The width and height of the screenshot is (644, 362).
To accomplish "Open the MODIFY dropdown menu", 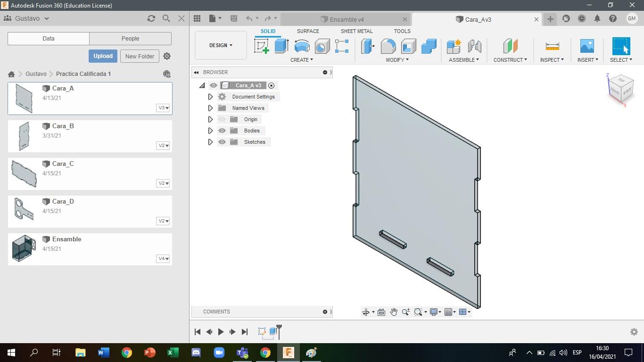I will pyautogui.click(x=397, y=60).
